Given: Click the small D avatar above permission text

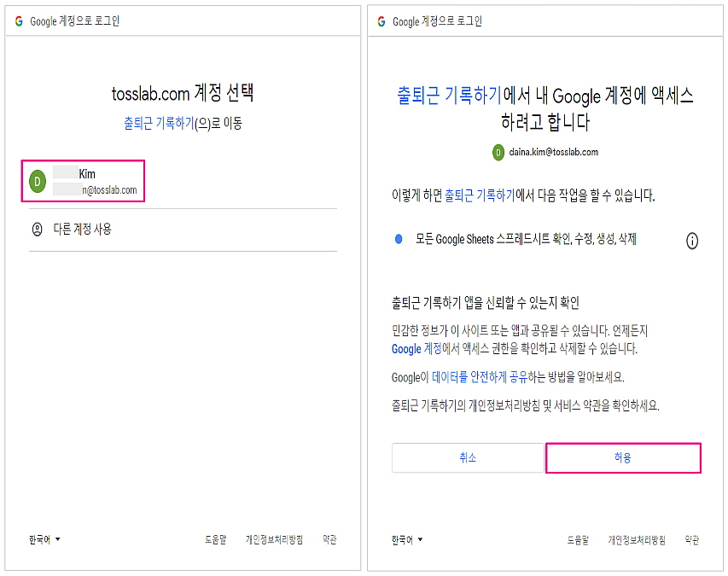Looking at the screenshot, I should (x=498, y=152).
